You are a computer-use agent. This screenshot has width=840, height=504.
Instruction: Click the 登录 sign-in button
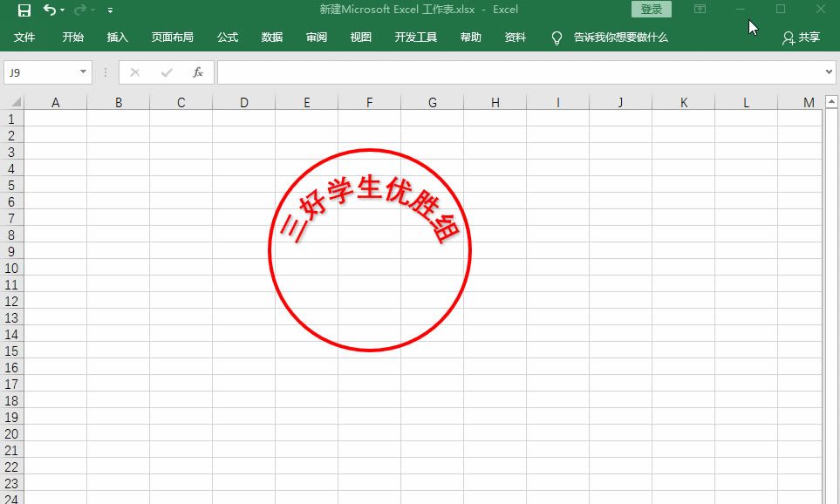click(651, 10)
